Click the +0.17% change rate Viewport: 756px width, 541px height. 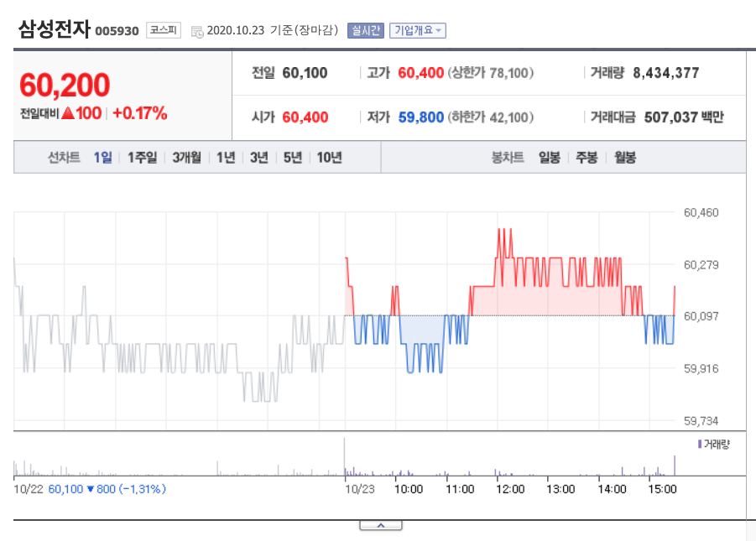[x=140, y=113]
